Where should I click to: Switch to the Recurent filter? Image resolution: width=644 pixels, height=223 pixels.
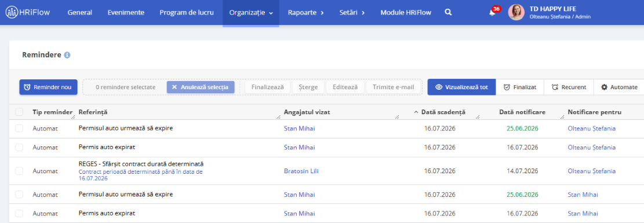tap(569, 87)
